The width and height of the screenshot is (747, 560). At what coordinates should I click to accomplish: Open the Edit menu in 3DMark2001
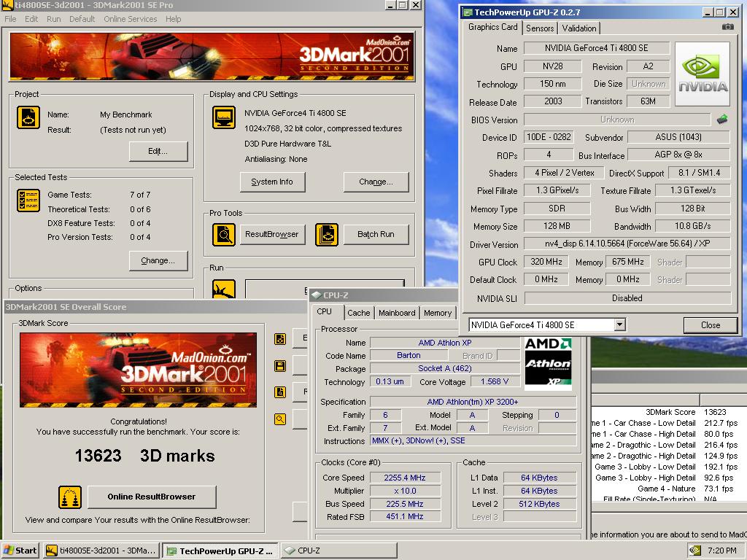[31, 19]
